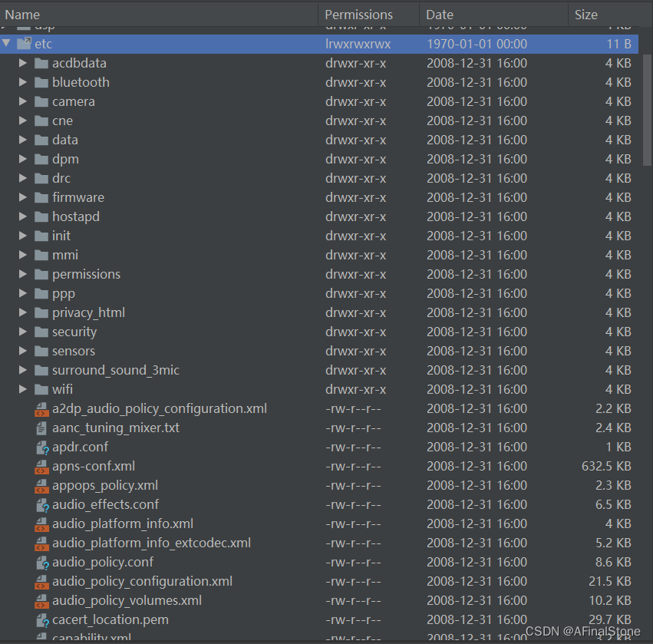Click the init folder icon
653x644 pixels.
click(41, 236)
